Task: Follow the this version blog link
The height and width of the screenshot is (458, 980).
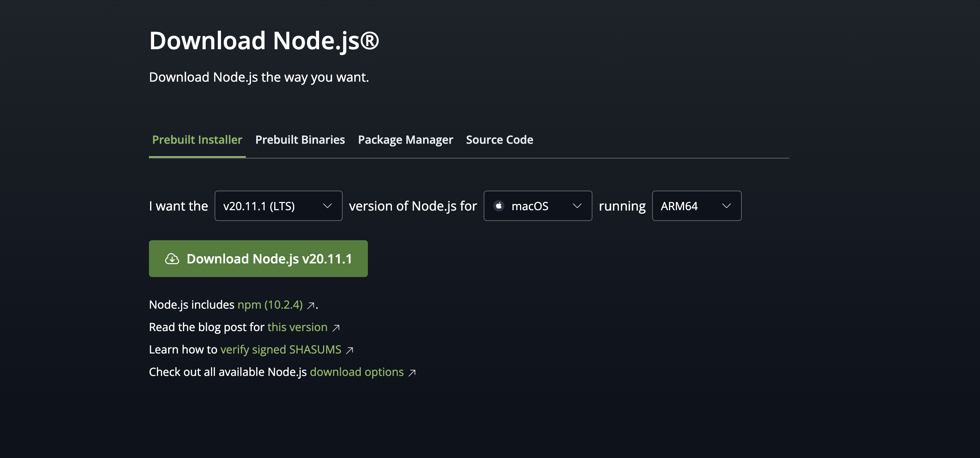Action: pos(297,327)
